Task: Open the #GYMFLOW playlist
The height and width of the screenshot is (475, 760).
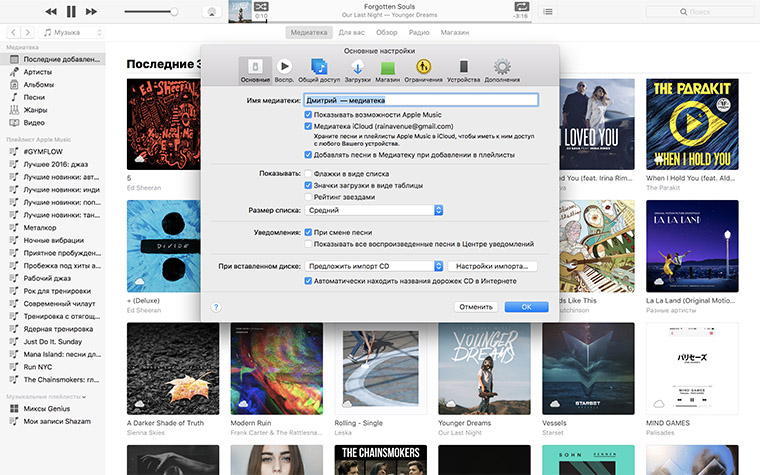Action: click(x=52, y=151)
